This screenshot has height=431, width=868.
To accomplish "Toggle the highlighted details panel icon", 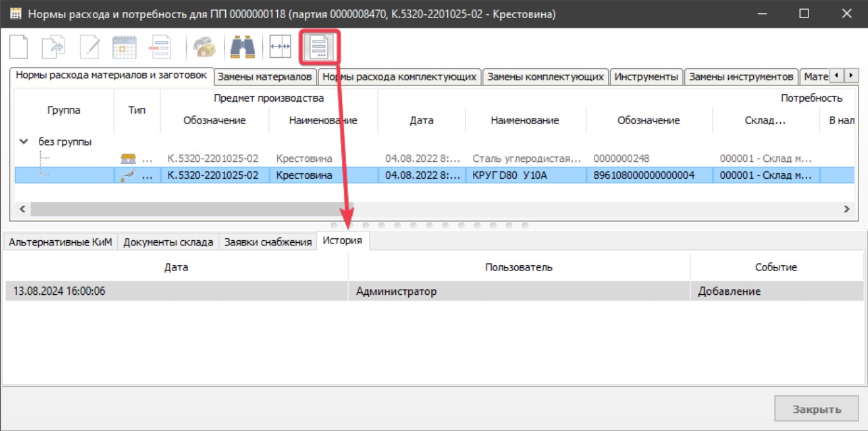I will click(319, 48).
